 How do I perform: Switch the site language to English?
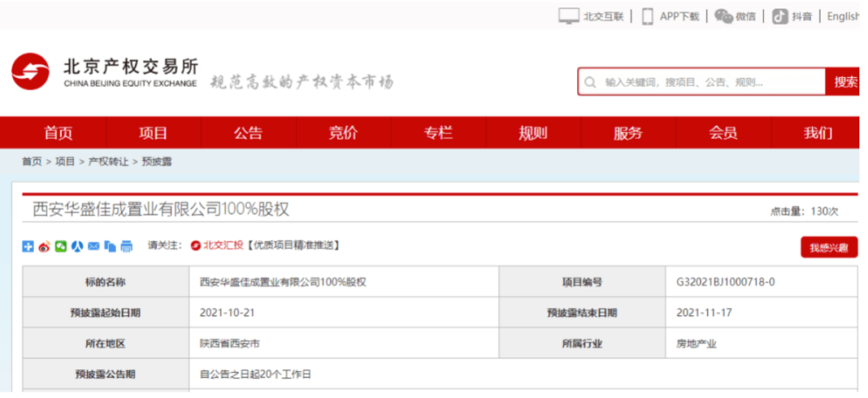(x=843, y=16)
